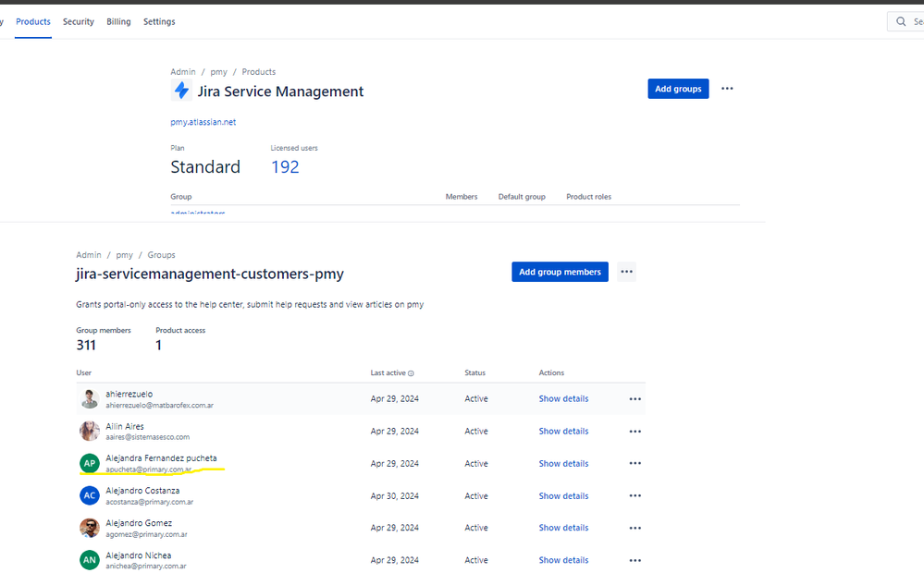Click the jira-servicemanagement-customers-pmy heading

click(x=210, y=274)
